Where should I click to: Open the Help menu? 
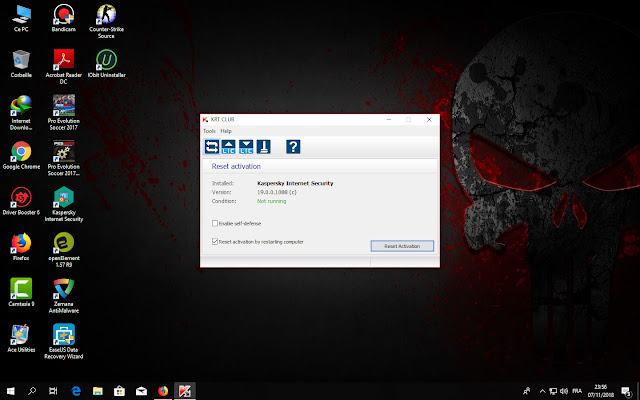226,131
